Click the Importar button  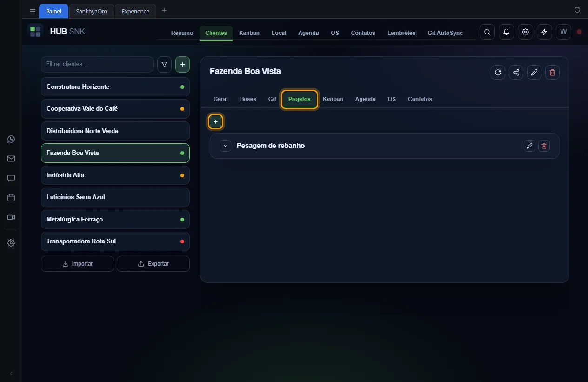(x=77, y=264)
